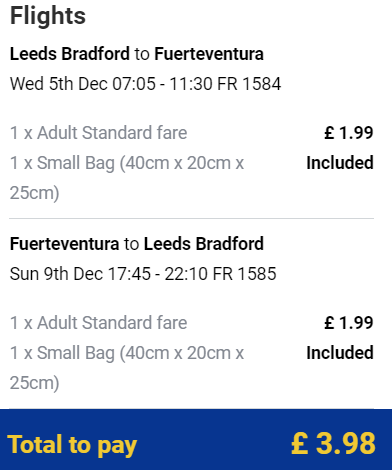Click flight number FR 1585
This screenshot has width=392, height=470.
(x=244, y=274)
